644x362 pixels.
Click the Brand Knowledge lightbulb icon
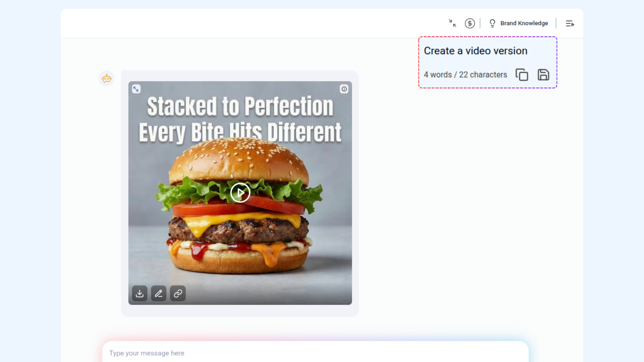pyautogui.click(x=492, y=23)
